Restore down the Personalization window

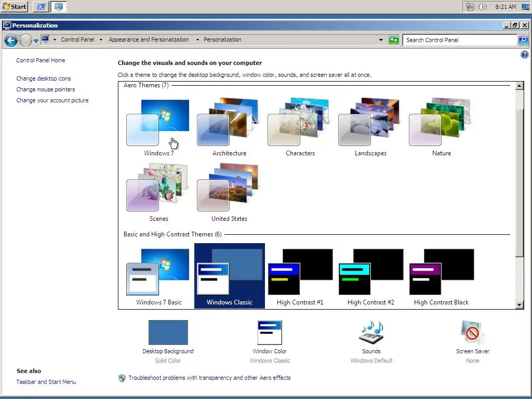pos(515,25)
